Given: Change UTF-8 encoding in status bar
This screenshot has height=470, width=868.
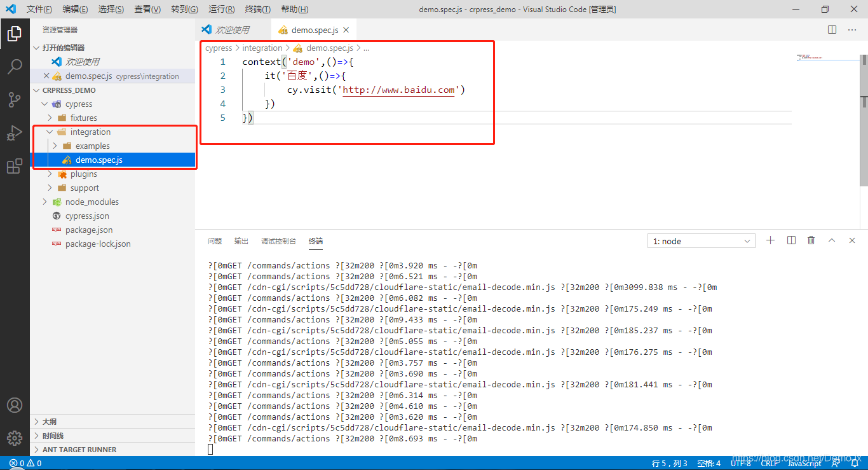Looking at the screenshot, I should click(740, 463).
